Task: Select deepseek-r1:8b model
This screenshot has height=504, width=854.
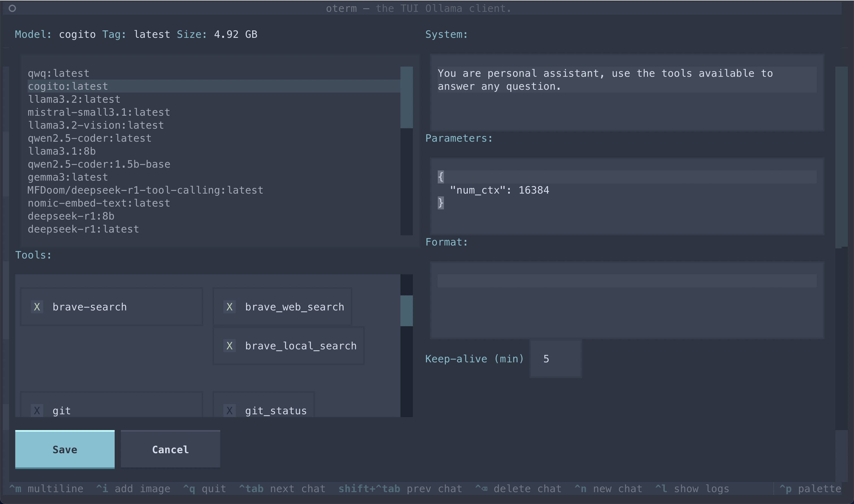Action: click(x=71, y=216)
